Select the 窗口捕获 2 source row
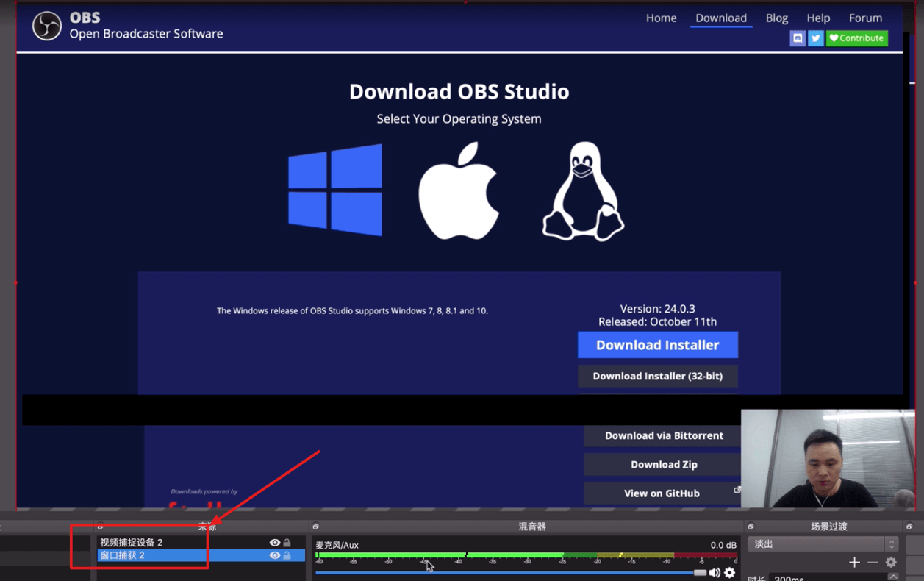The width and height of the screenshot is (924, 581). click(176, 556)
